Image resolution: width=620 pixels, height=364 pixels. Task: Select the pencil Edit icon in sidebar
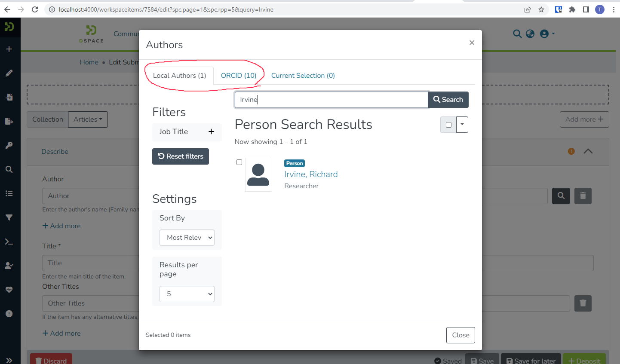click(x=9, y=73)
